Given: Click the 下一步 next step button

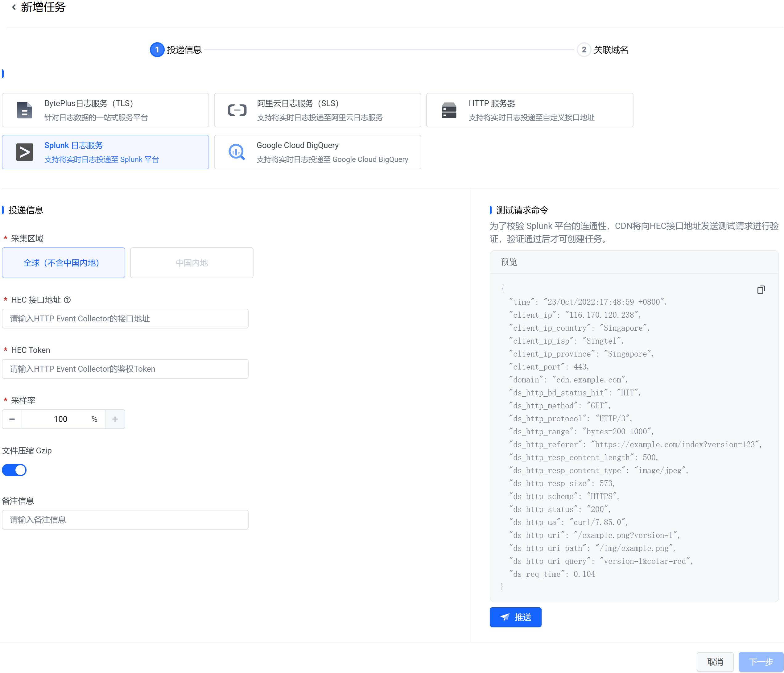Looking at the screenshot, I should pos(761,662).
